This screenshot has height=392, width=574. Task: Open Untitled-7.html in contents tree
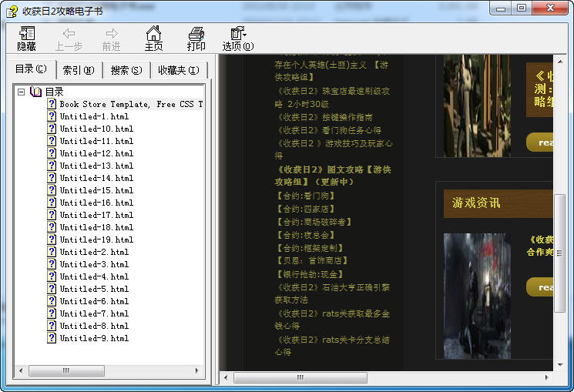[95, 313]
